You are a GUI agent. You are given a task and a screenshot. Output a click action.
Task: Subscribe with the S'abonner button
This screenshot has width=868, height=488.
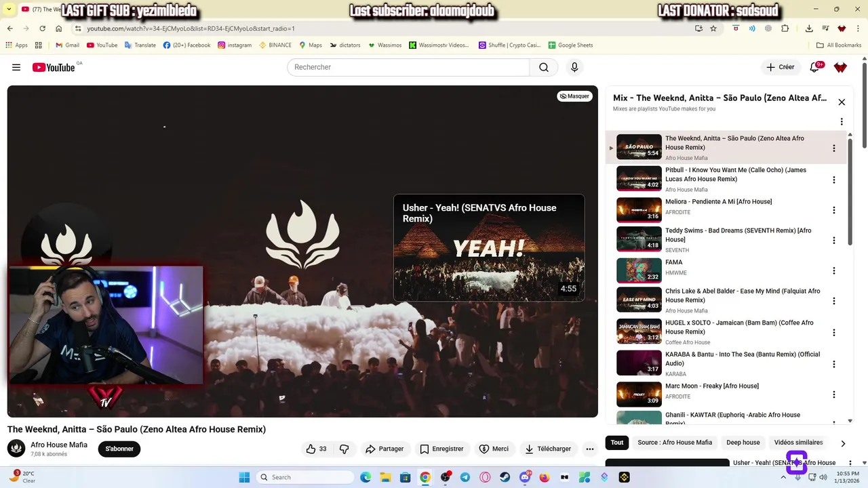coord(119,449)
